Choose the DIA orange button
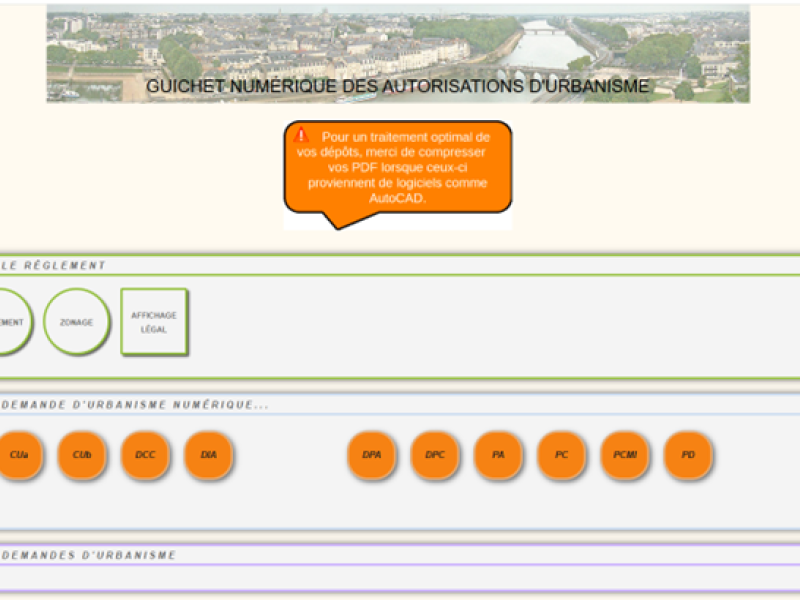 (208, 455)
